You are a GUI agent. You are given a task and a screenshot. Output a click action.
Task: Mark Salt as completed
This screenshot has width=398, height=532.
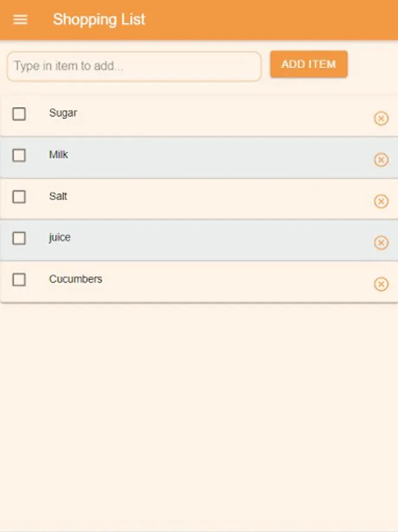[18, 197]
